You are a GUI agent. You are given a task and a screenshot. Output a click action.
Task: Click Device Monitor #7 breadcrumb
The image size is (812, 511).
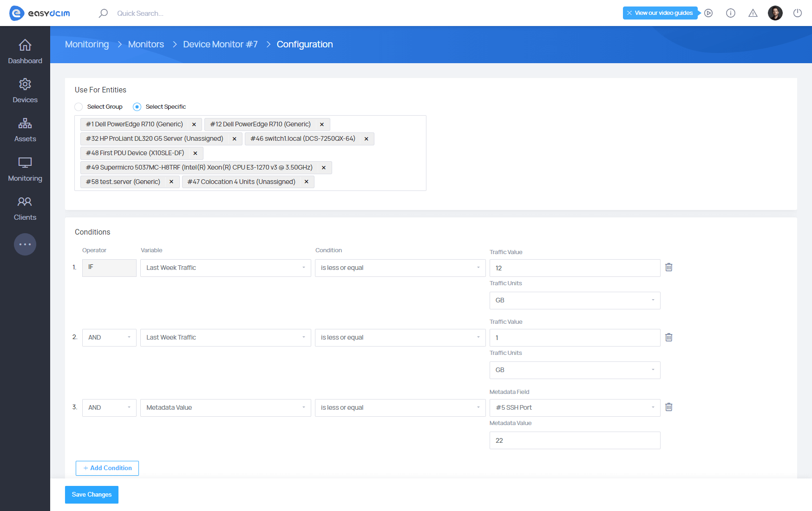[x=220, y=44]
